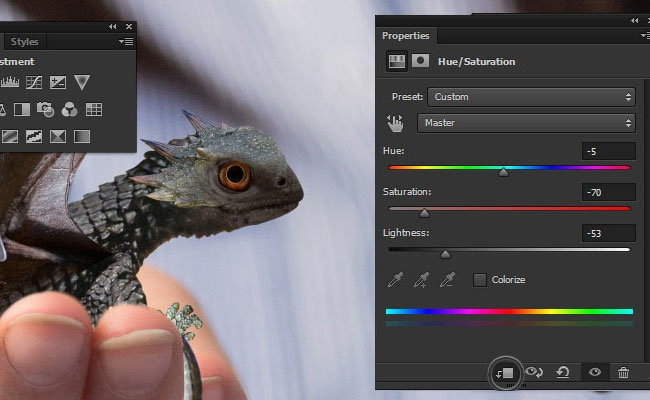The image size is (650, 400).
Task: Select the Add to Sample eyedropper
Action: 421,280
